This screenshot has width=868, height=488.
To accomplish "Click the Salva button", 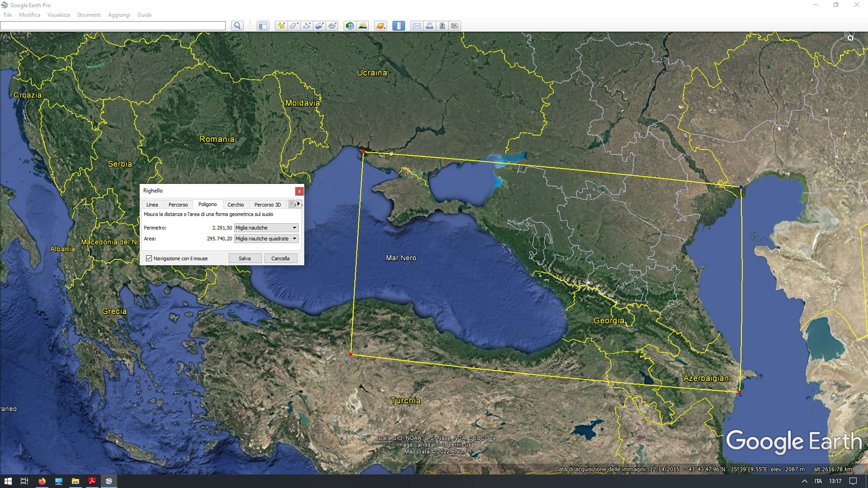I will 245,258.
